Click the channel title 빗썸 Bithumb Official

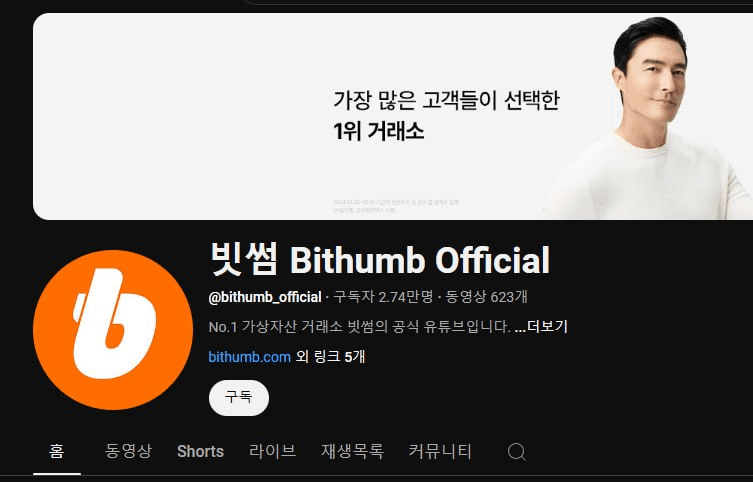(380, 260)
